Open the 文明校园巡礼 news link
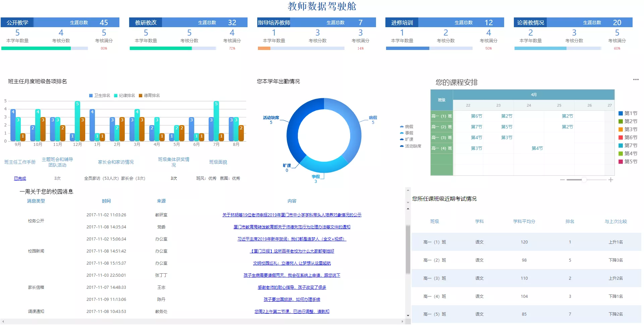 pos(292,263)
